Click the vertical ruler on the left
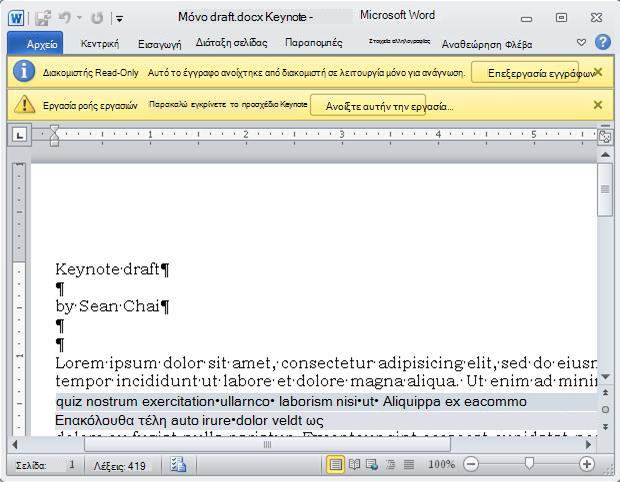The height and width of the screenshot is (482, 620). (x=19, y=299)
